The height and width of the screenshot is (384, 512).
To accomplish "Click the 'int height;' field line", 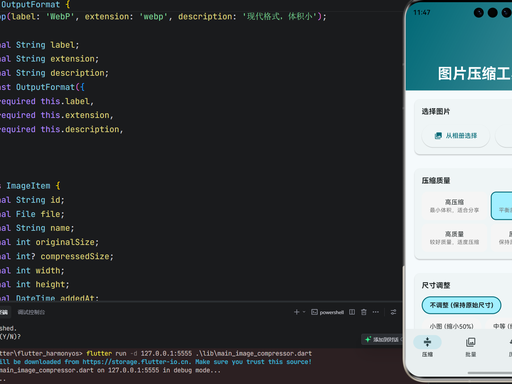I will tap(43, 284).
